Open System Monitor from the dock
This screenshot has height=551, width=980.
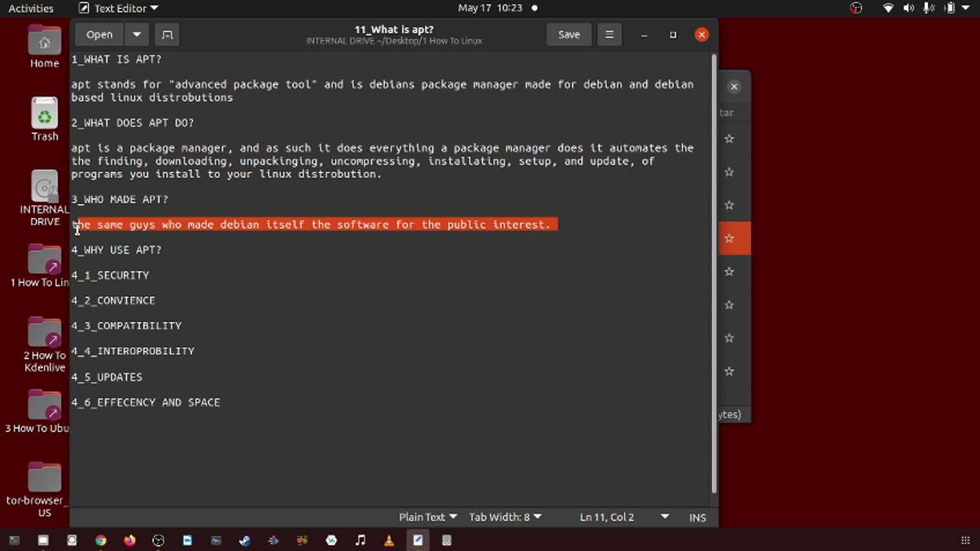[x=216, y=540]
